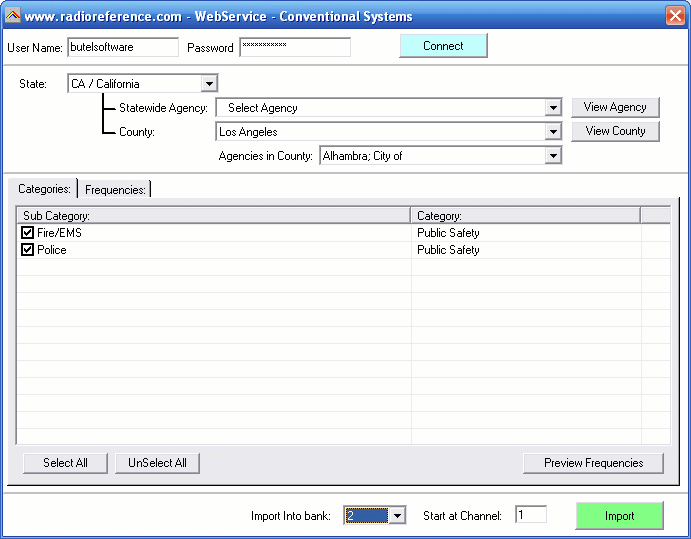691x539 pixels.
Task: Expand the Statewide Agency dropdown
Action: pos(553,108)
